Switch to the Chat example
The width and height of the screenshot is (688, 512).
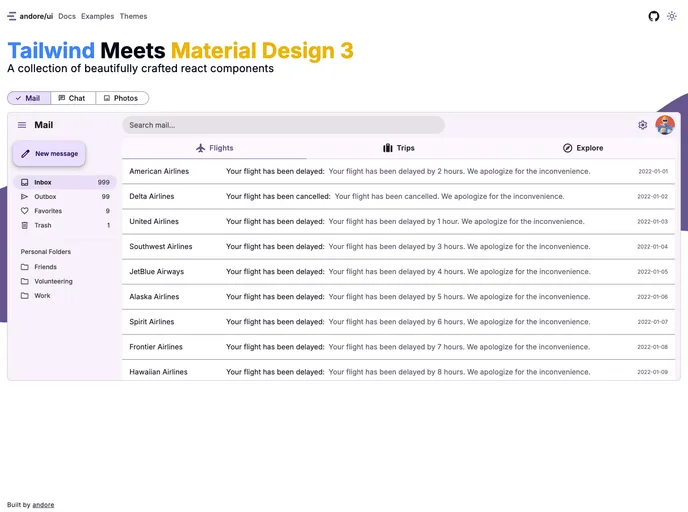(73, 98)
